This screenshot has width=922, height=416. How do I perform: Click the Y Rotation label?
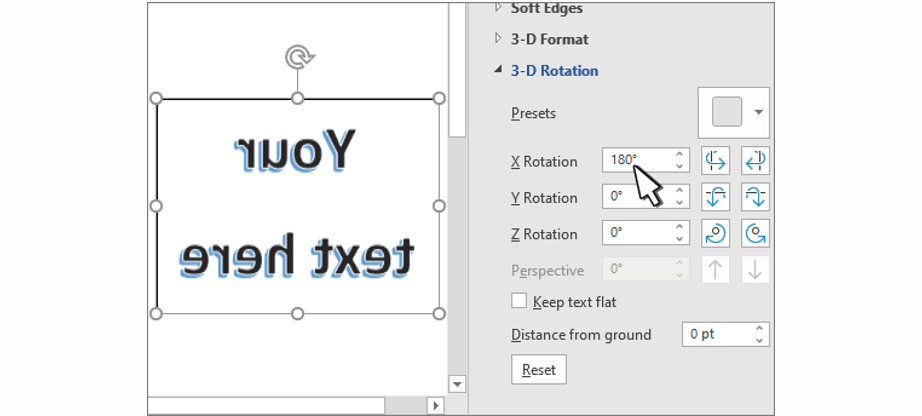tap(544, 198)
